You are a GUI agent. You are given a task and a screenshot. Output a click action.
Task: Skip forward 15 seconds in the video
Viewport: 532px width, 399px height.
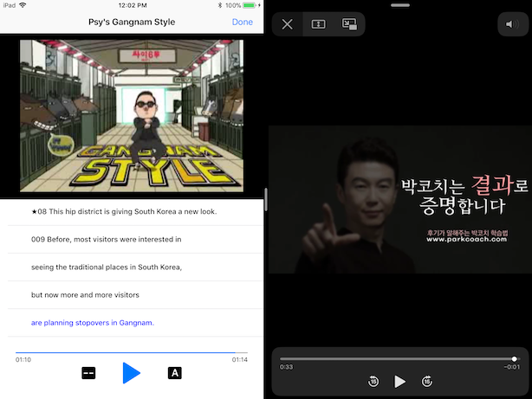click(427, 382)
